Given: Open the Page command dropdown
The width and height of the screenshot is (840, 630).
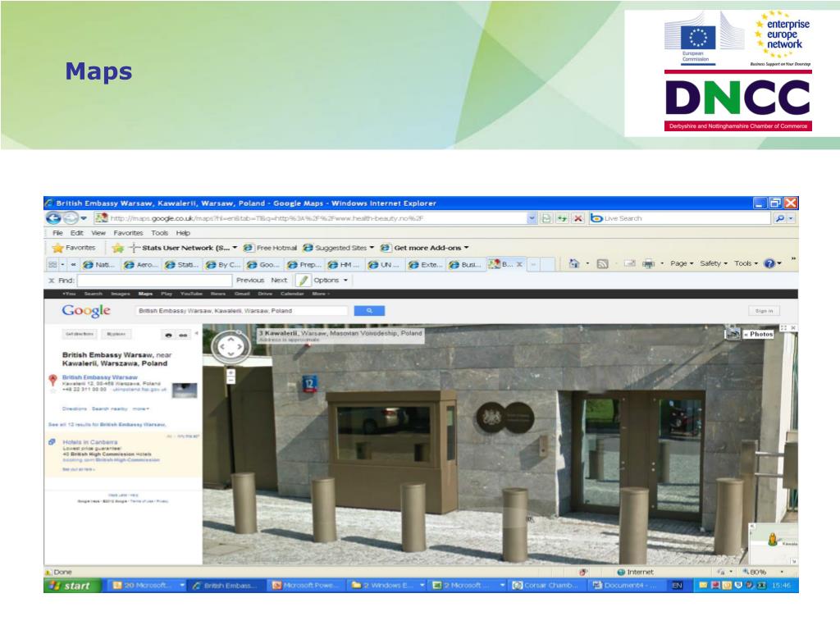Looking at the screenshot, I should [x=682, y=263].
